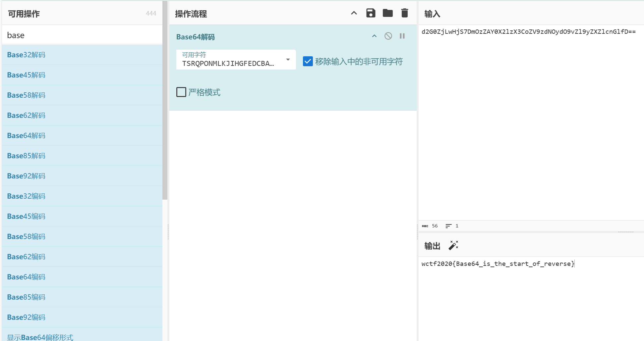Viewport: 644px width, 341px height.
Task: Save the recipe with floppy disk icon
Action: pos(371,13)
